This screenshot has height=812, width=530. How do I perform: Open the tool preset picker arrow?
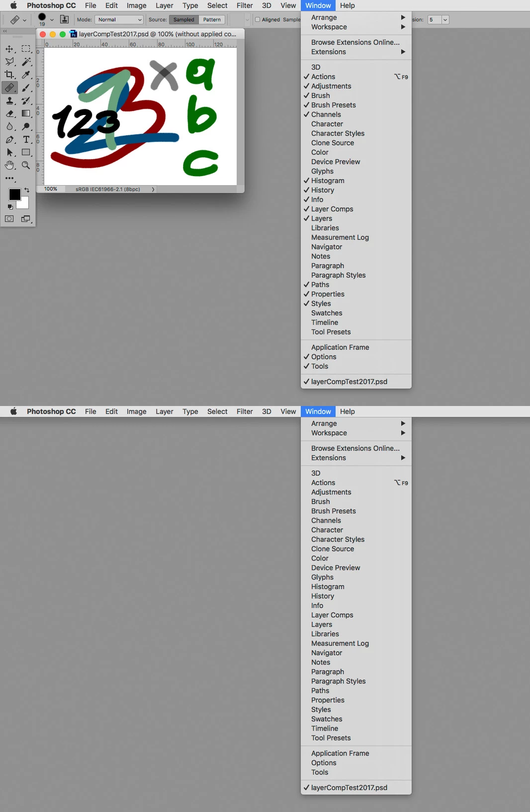(x=24, y=20)
